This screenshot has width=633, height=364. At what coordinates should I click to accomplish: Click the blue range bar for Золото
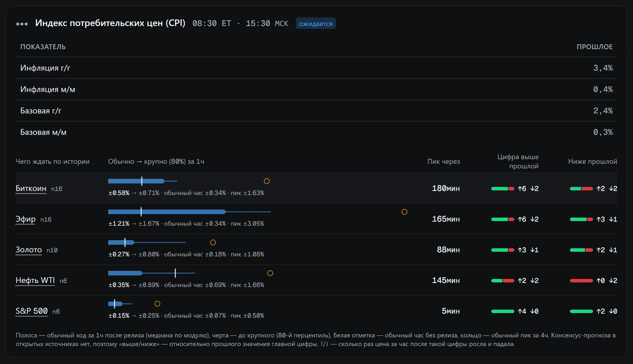[x=121, y=242]
